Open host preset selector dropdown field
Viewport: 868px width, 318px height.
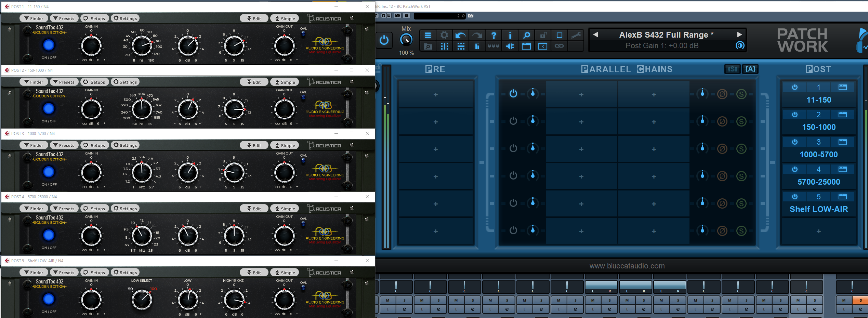[439, 16]
